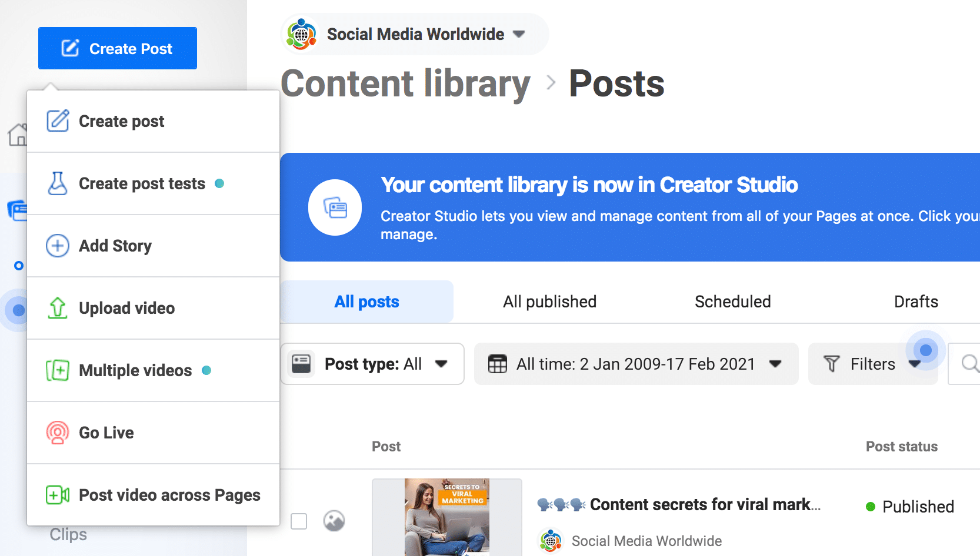Click the Published status text

click(x=918, y=507)
